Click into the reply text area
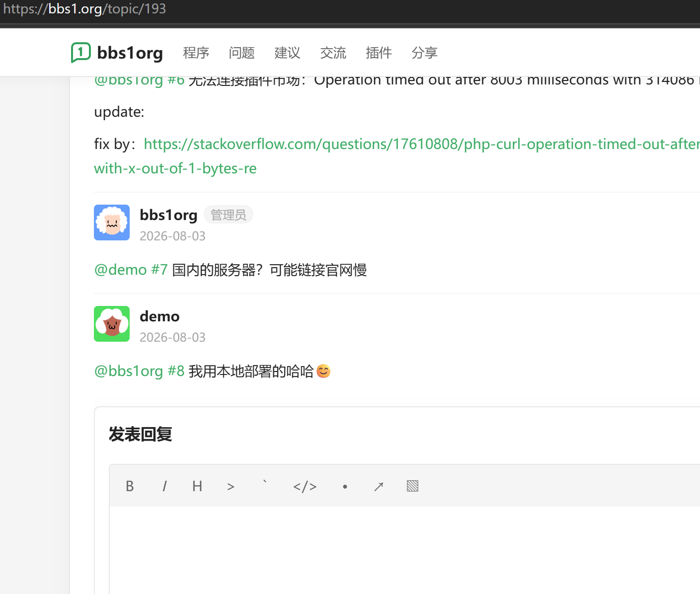This screenshot has height=594, width=700. (404, 550)
